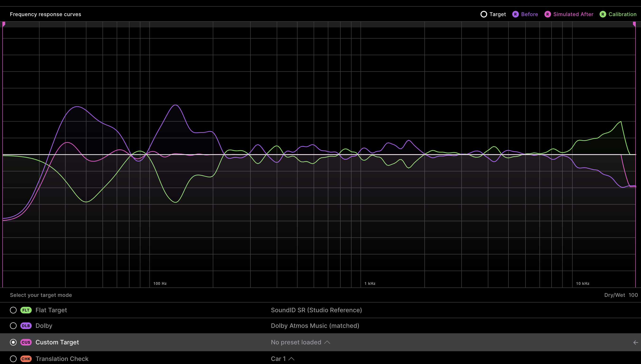This screenshot has width=641, height=364.
Task: Toggle the Simulated After pink icon
Action: click(x=548, y=14)
